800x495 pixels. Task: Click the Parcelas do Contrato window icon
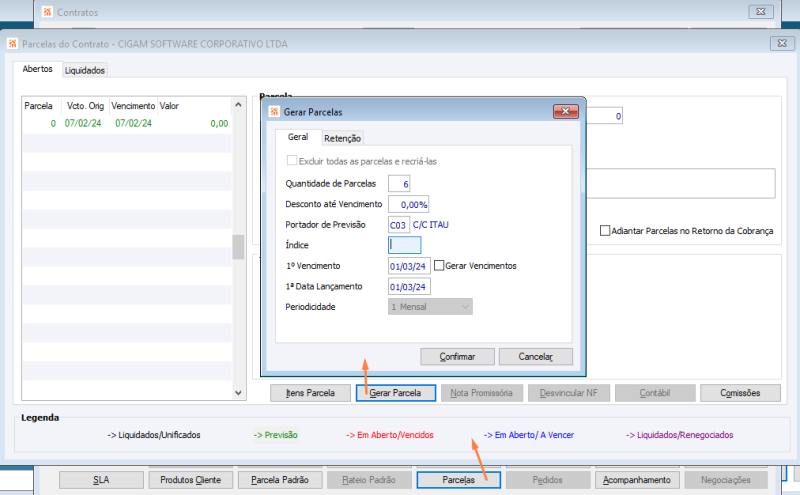click(x=13, y=44)
